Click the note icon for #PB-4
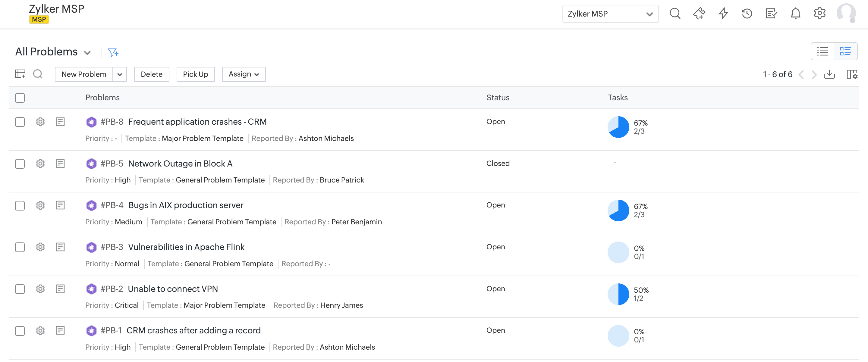868x362 pixels. pos(60,205)
